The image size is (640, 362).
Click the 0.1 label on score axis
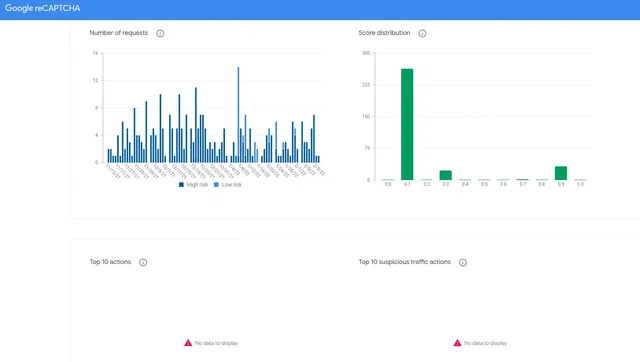click(407, 184)
